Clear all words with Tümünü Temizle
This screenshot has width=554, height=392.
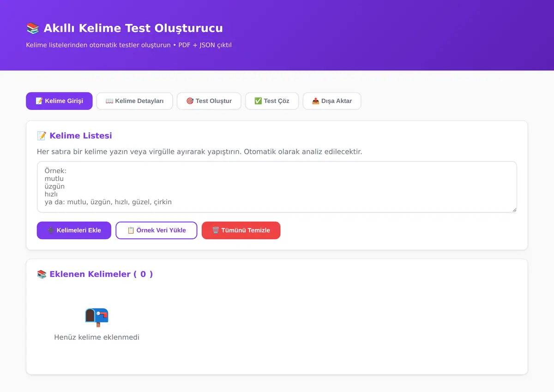coord(241,230)
